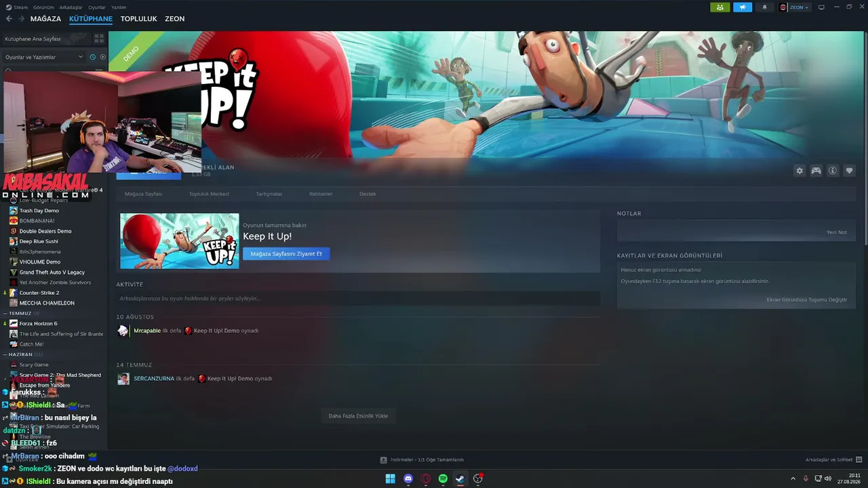Select BOMBANANA! in library list
This screenshot has width=868, height=488.
tap(37, 221)
